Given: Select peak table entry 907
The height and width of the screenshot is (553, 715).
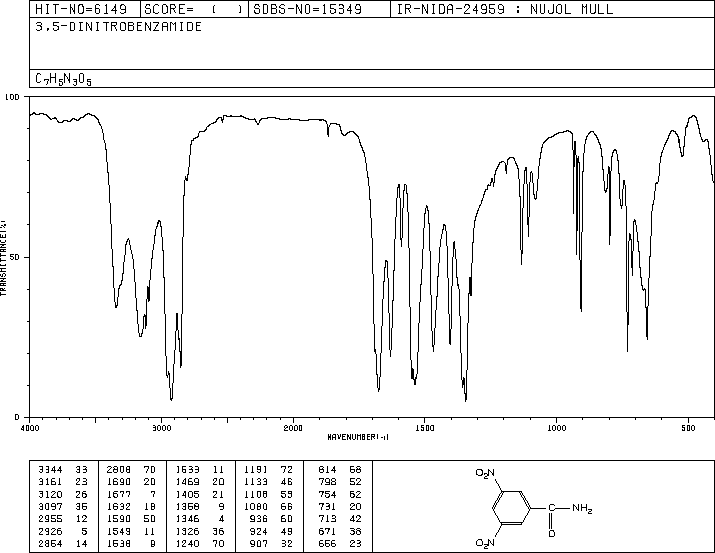Looking at the screenshot, I should (259, 543).
